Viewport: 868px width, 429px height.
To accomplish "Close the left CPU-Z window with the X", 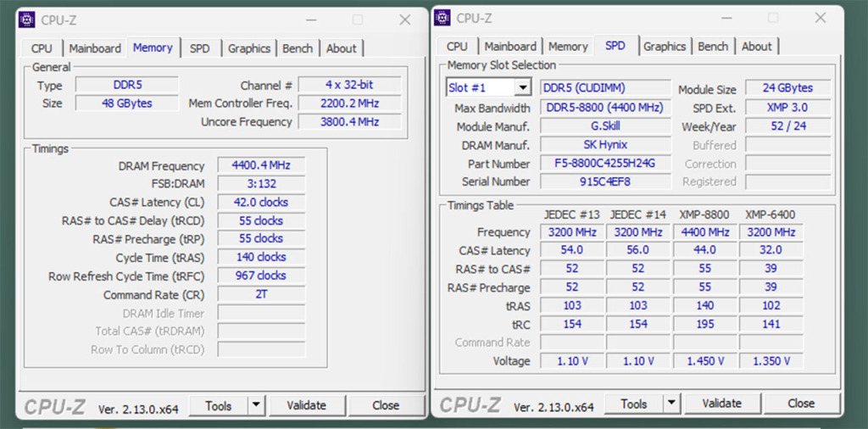I will (405, 20).
